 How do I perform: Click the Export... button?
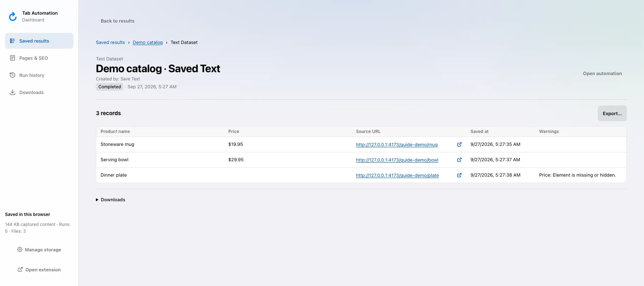click(x=612, y=113)
